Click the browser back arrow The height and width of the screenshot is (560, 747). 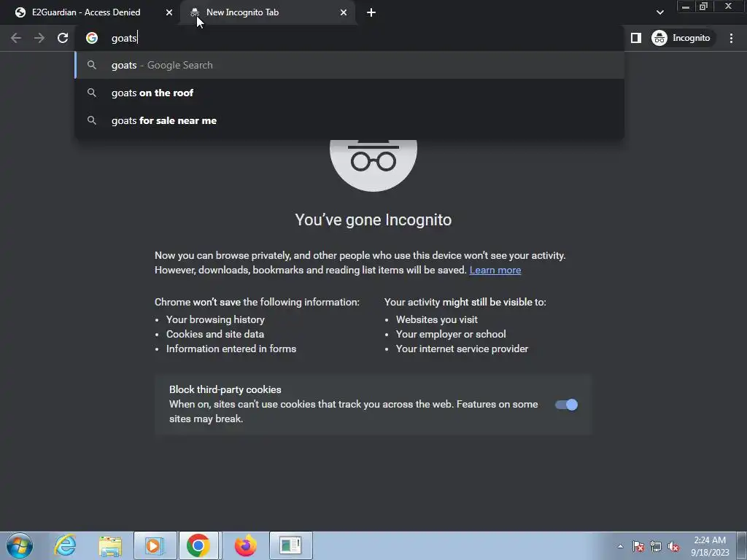16,38
